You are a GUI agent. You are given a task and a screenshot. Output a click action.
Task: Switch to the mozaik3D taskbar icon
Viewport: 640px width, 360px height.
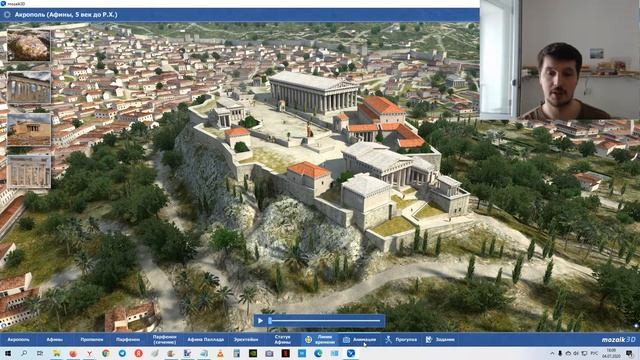click(351, 353)
